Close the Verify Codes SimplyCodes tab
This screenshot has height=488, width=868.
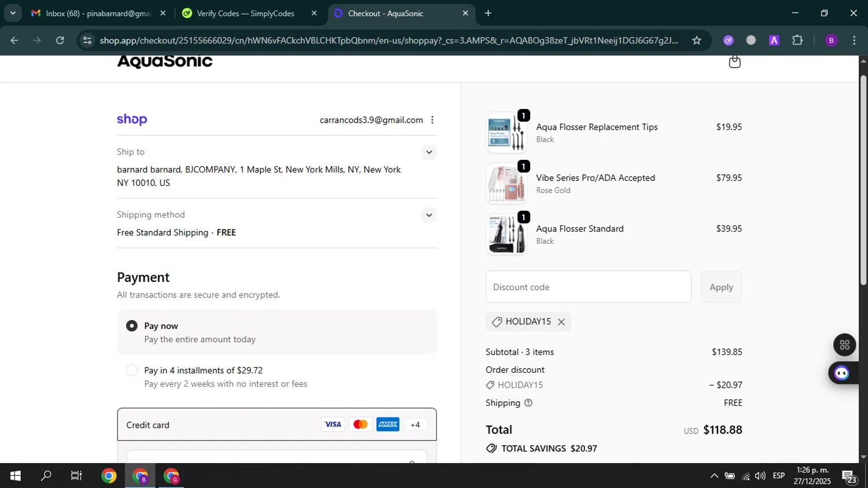pos(314,13)
